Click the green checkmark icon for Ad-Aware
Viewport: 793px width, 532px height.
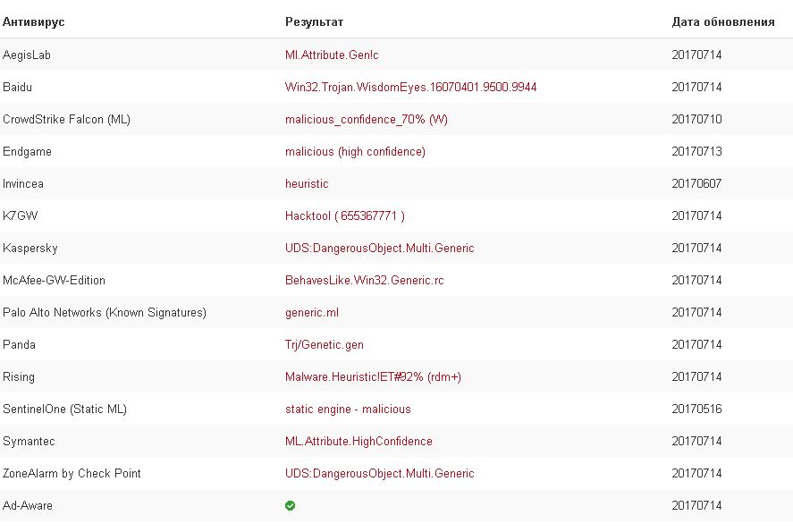tap(290, 506)
